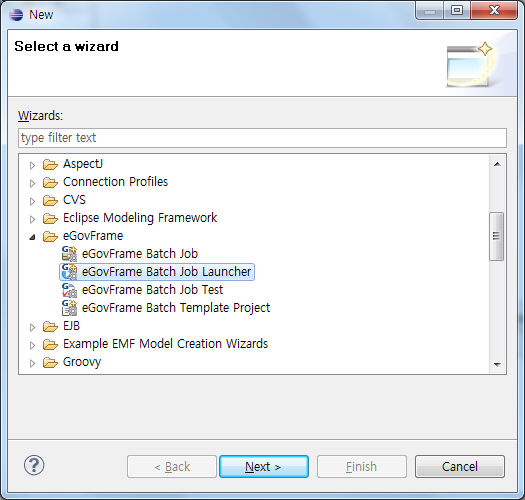Expand the EJB category arrow
Screen dimensions: 525x500
32,327
